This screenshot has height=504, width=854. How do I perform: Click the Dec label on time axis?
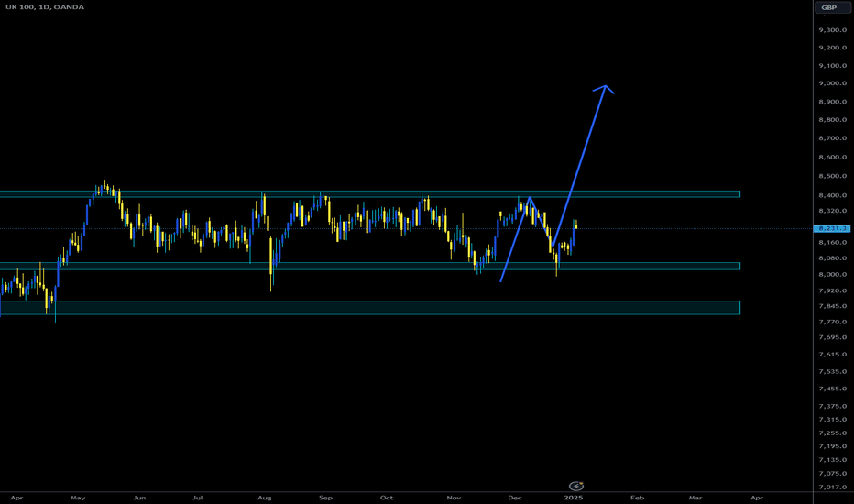click(515, 498)
